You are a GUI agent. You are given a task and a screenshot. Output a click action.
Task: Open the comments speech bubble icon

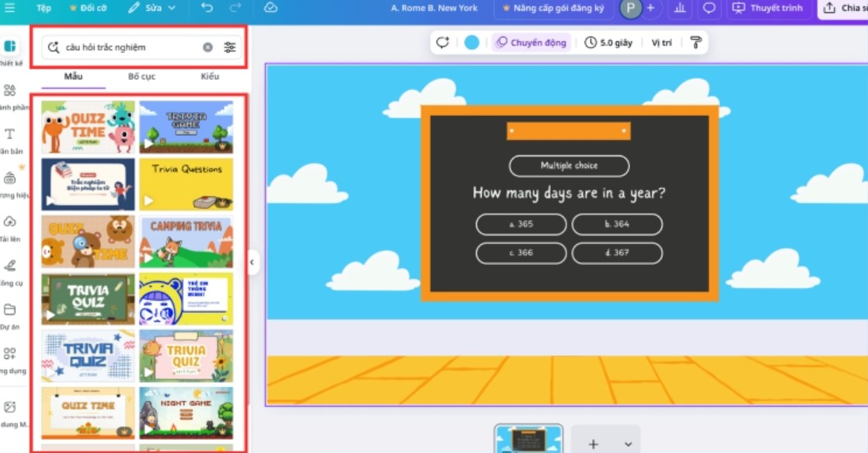[709, 8]
